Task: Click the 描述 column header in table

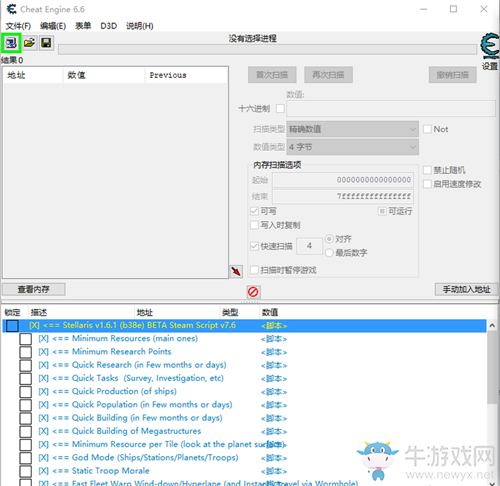Action: (81, 312)
